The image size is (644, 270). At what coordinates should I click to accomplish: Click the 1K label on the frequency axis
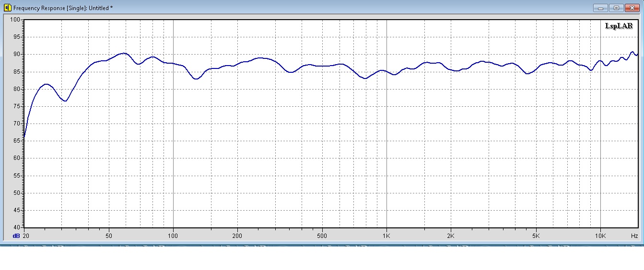click(386, 236)
